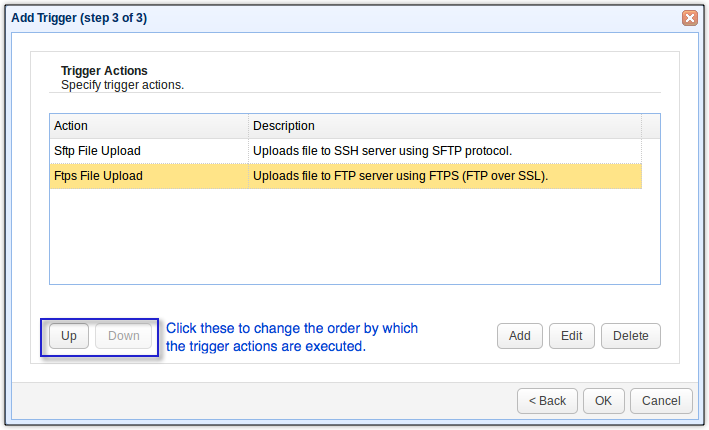Image resolution: width=709 pixels, height=430 pixels.
Task: Confirm with the OK button
Action: 603,400
